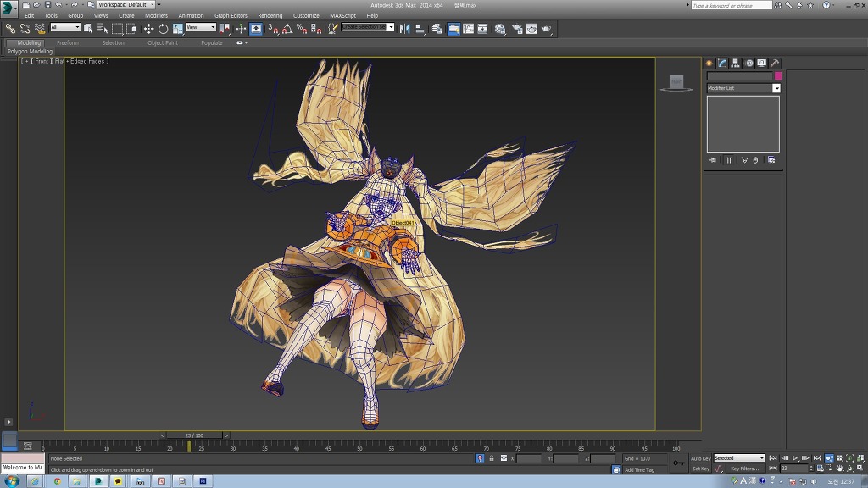Click Edit Named Selection Sets icon
Viewport: 868px width, 488px height.
(332, 28)
